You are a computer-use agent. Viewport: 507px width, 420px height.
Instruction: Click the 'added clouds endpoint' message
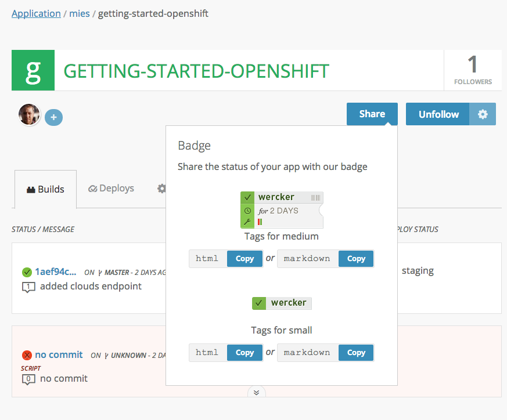coord(91,286)
